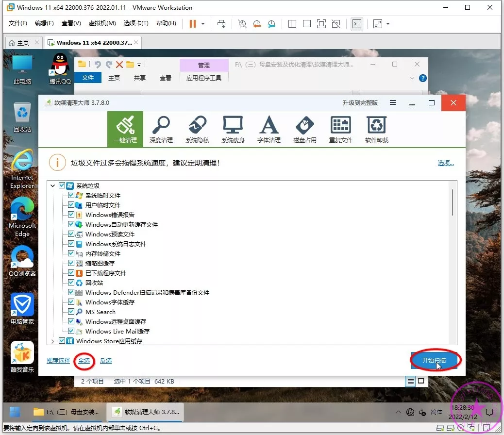Click the junk list vertical scrollbar

click(453, 202)
